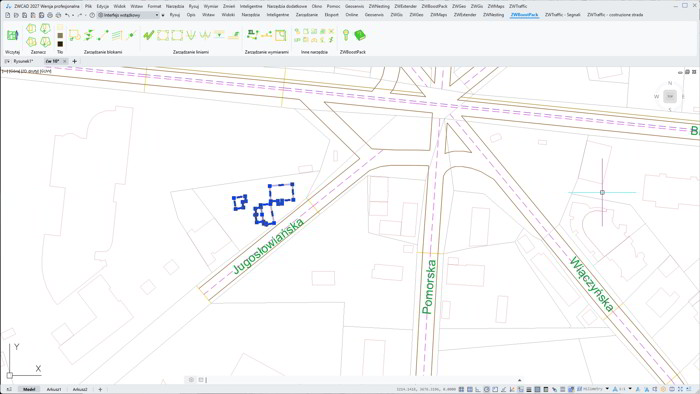
Task: Select the light cream Tło background swatch
Action: (x=60, y=27)
